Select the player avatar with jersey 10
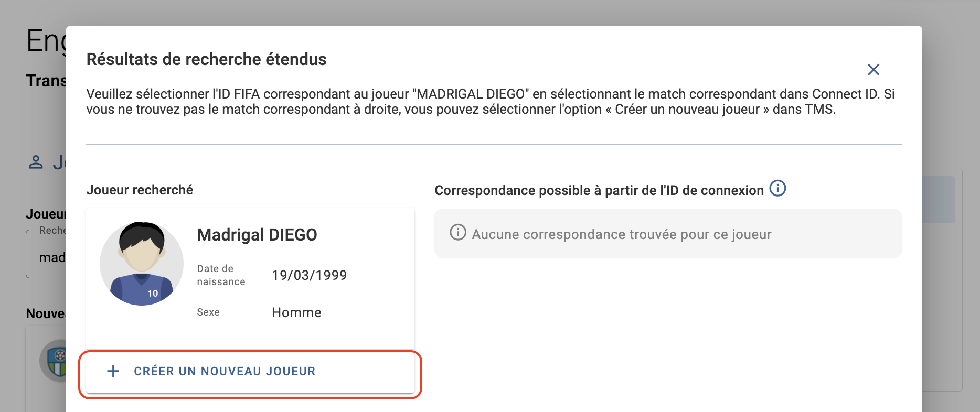980x412 pixels. click(x=142, y=264)
